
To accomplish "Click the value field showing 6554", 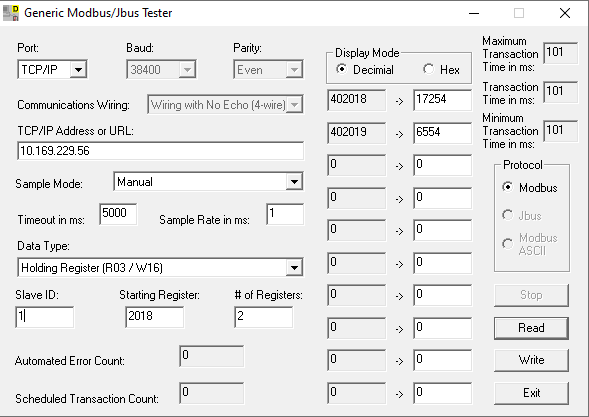I will (x=443, y=132).
